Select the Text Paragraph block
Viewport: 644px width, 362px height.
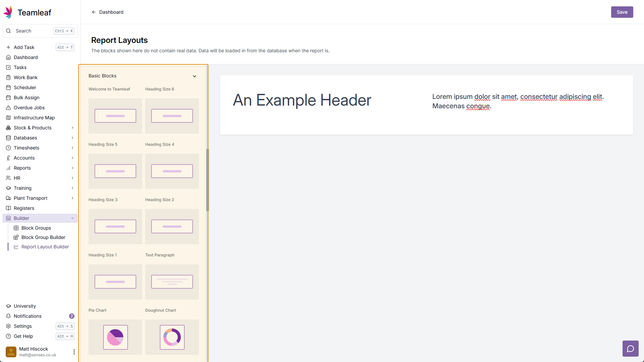click(172, 282)
